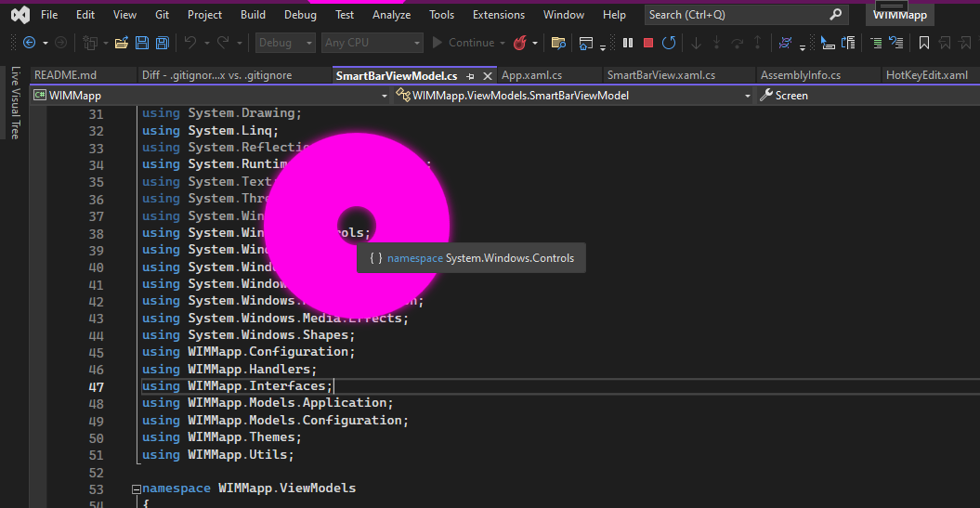Click the purple crossed-lines debug icon
This screenshot has width=980, height=508.
[x=785, y=43]
